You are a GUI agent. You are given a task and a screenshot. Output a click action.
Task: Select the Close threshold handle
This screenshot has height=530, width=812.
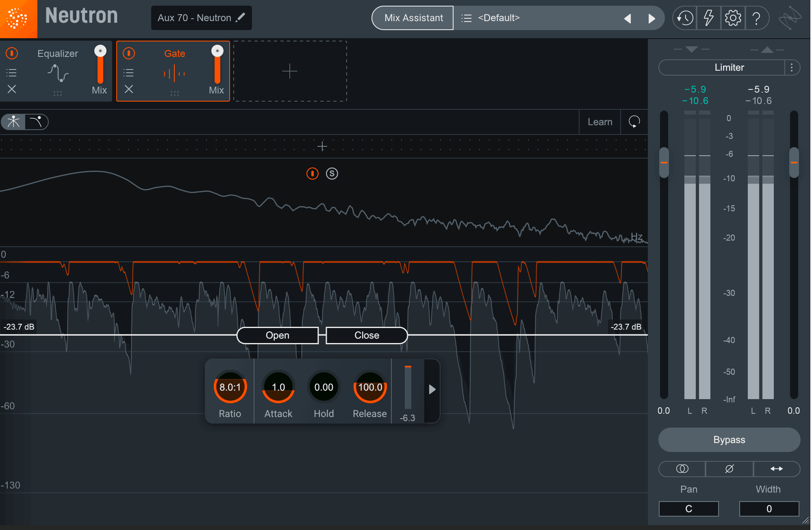(x=367, y=335)
